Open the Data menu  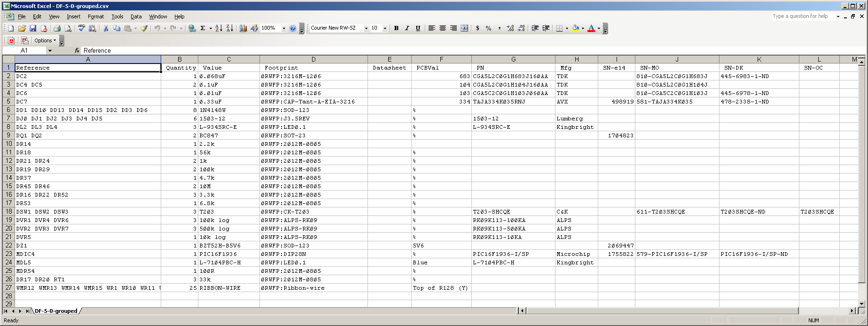coord(136,16)
